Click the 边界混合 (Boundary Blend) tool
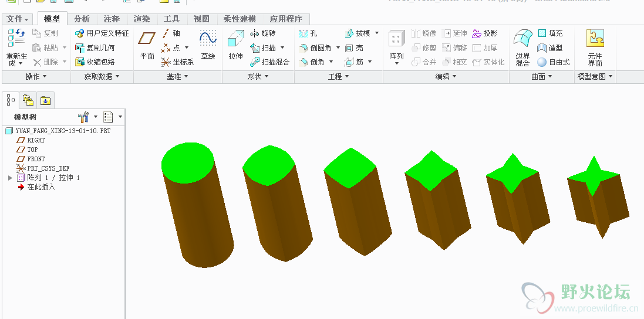 coord(523,47)
